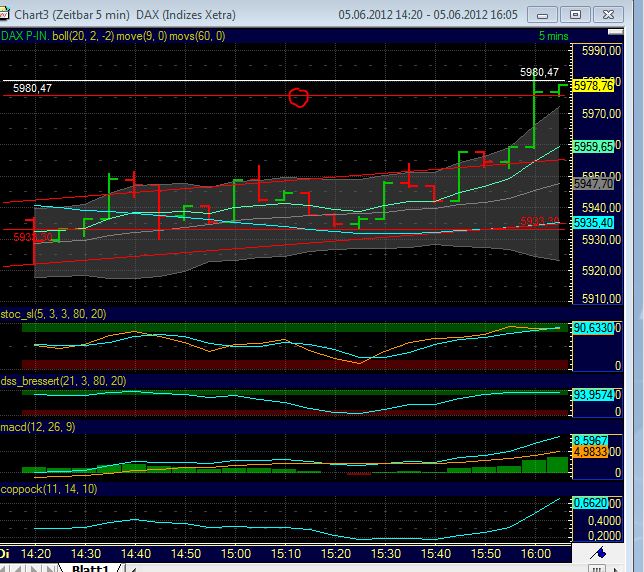The height and width of the screenshot is (572, 644).
Task: Click the gray 5947,70 price tag
Action: click(593, 184)
